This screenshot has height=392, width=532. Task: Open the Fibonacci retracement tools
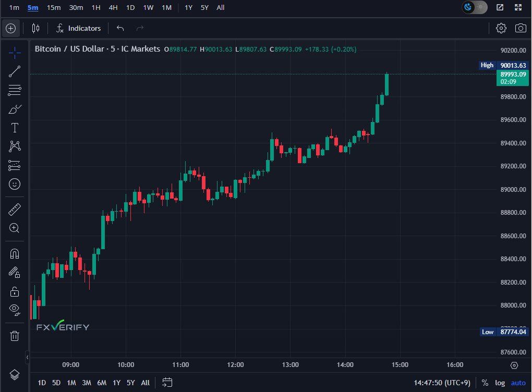click(x=15, y=90)
